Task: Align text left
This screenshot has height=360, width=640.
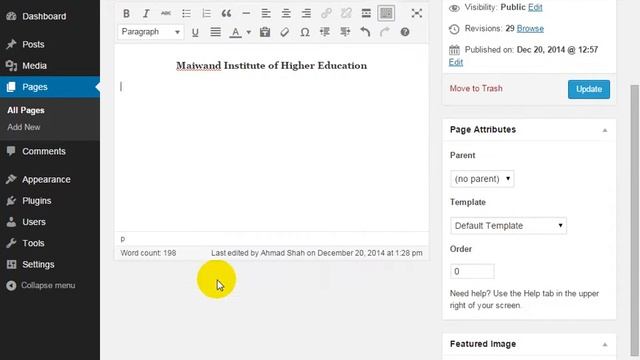Action: (266, 13)
